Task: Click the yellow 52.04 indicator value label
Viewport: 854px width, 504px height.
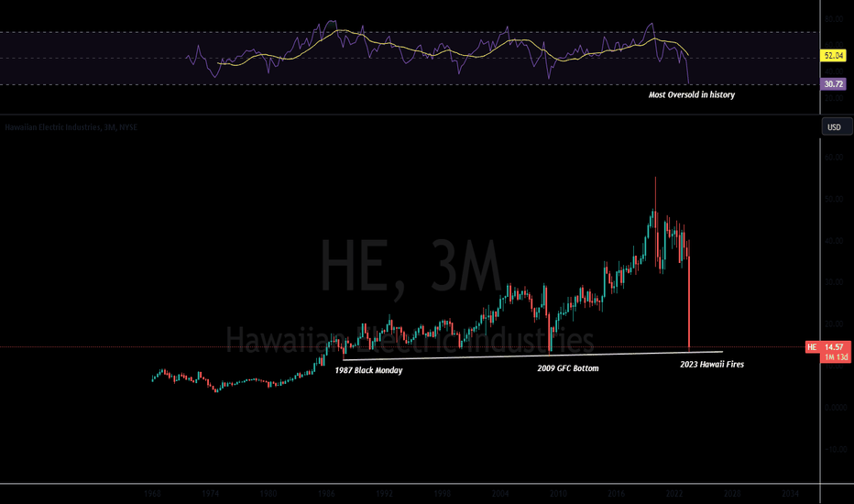Action: 833,56
